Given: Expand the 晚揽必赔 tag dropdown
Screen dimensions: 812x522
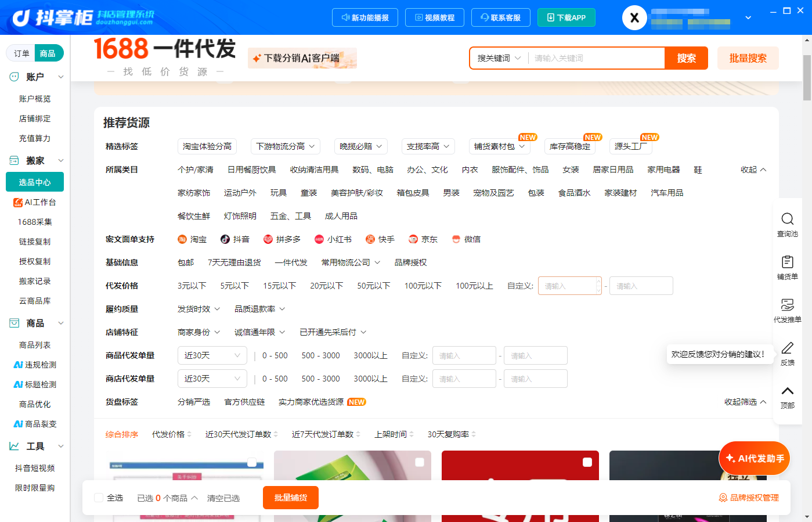Looking at the screenshot, I should click(361, 146).
